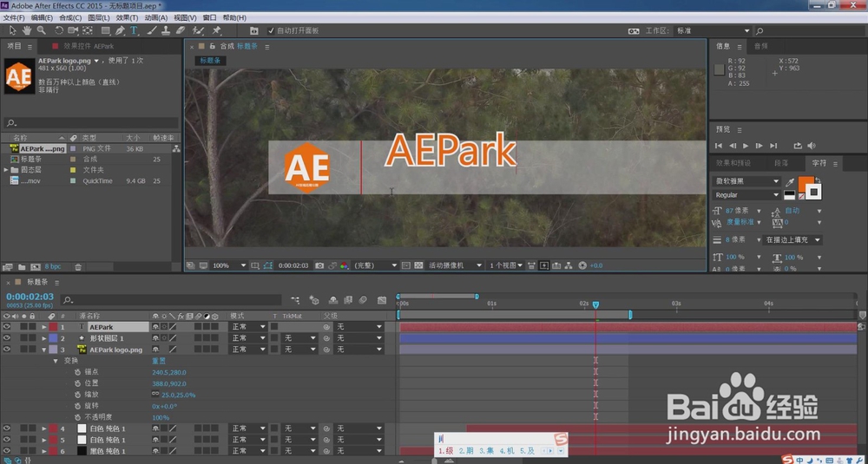Select the Roto Brush tool
The height and width of the screenshot is (464, 868).
[198, 30]
